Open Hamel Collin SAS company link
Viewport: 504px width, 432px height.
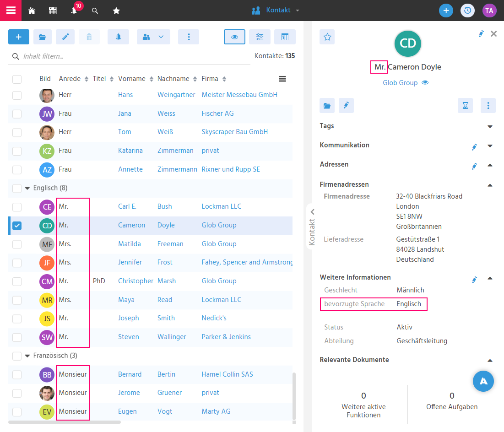point(227,374)
